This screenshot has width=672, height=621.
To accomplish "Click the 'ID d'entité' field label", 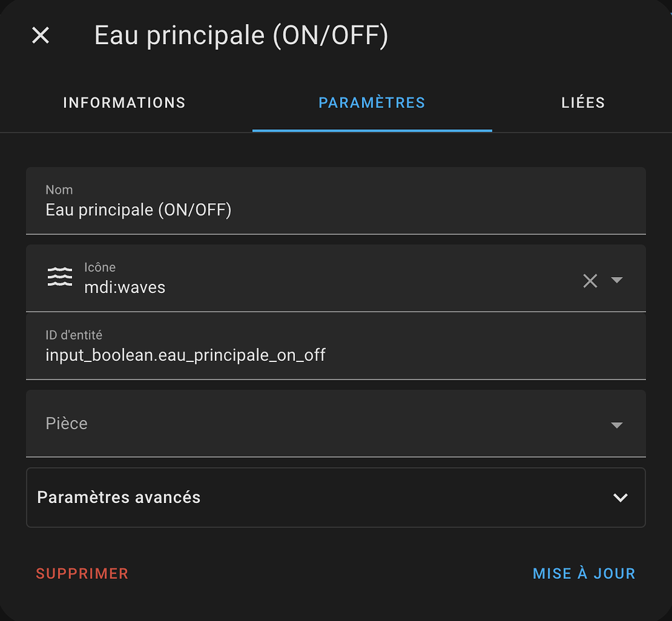I will (74, 335).
